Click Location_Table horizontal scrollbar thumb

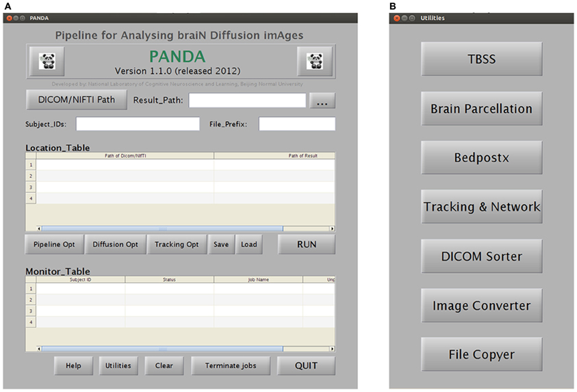[162, 228]
